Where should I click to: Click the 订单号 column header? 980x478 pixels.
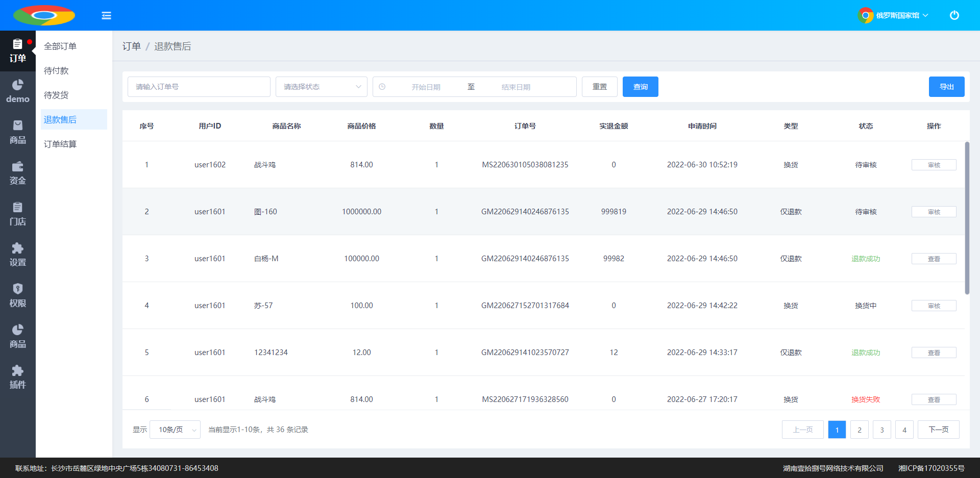click(525, 126)
